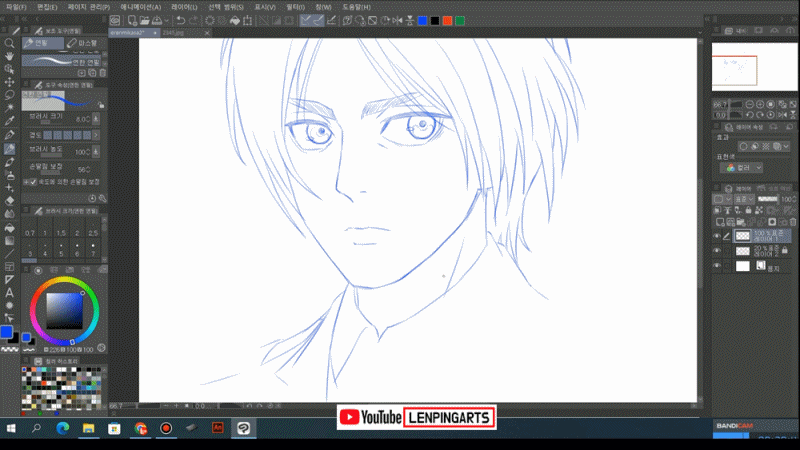The width and height of the screenshot is (800, 450).
Task: Select the Fill bucket tool
Action: [9, 228]
